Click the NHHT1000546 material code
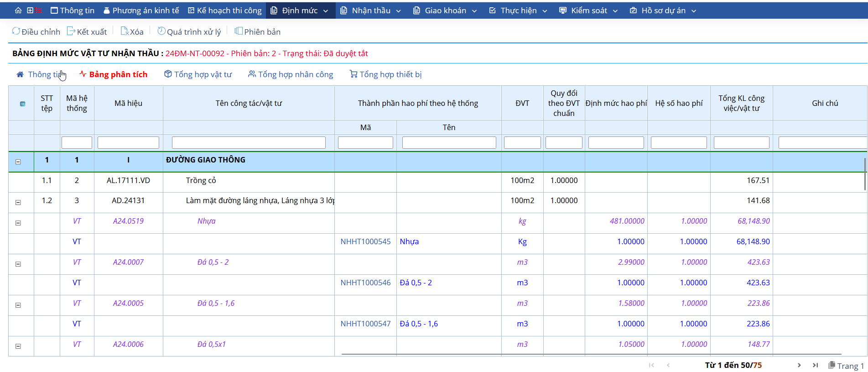Image resolution: width=868 pixels, height=372 pixels. (x=365, y=283)
